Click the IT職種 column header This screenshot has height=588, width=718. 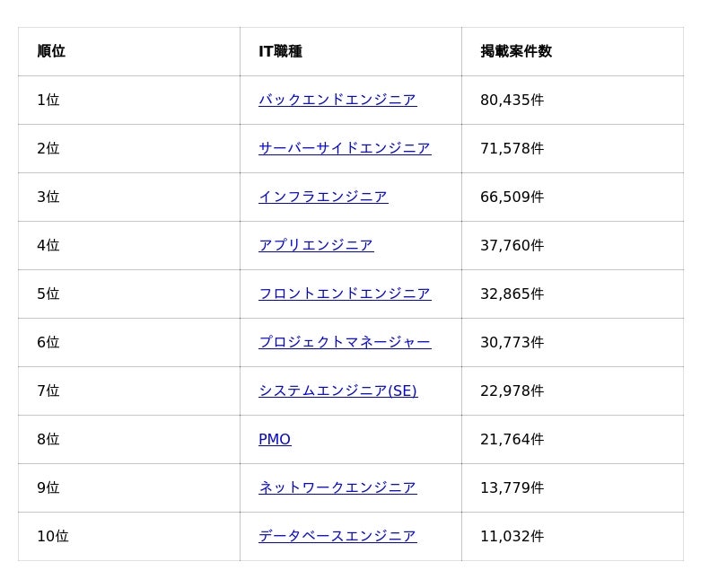[x=280, y=51]
